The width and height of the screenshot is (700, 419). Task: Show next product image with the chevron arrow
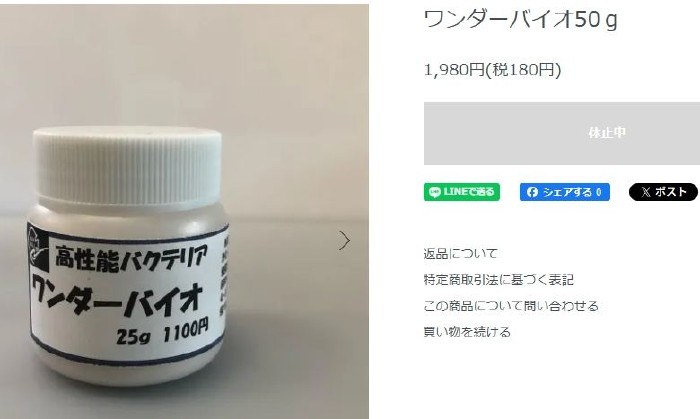pyautogui.click(x=344, y=241)
